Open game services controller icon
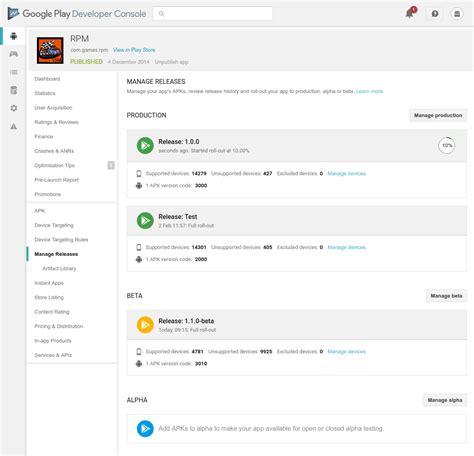 coord(13,54)
